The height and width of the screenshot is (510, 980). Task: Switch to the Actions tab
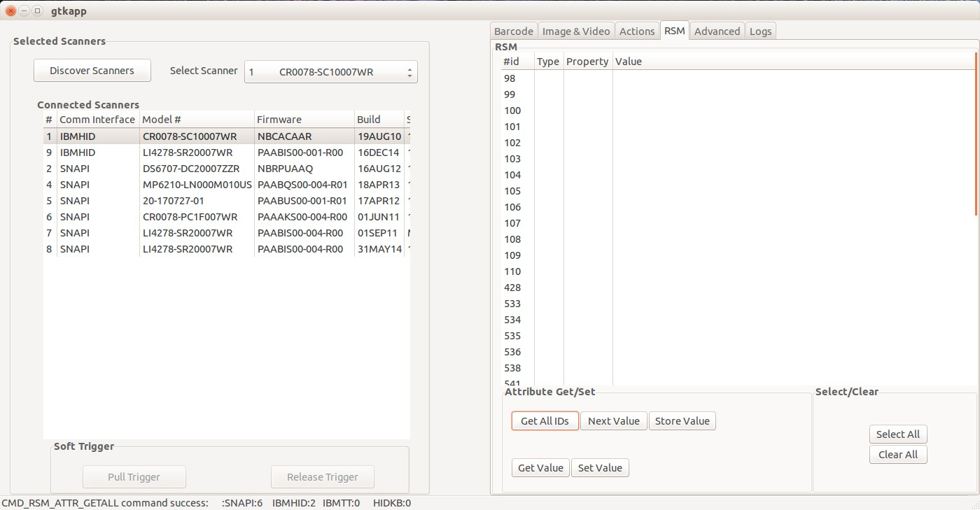pos(637,31)
